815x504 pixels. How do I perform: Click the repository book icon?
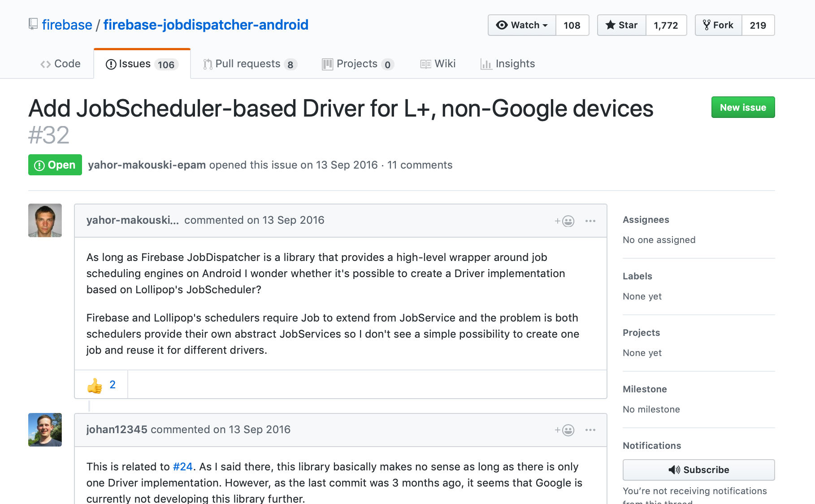pyautogui.click(x=33, y=24)
